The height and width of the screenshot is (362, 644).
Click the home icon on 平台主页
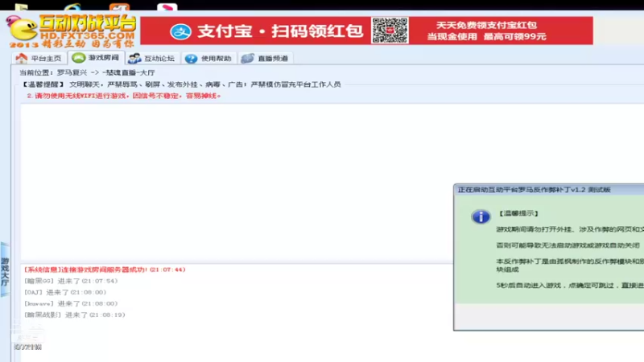(22, 58)
